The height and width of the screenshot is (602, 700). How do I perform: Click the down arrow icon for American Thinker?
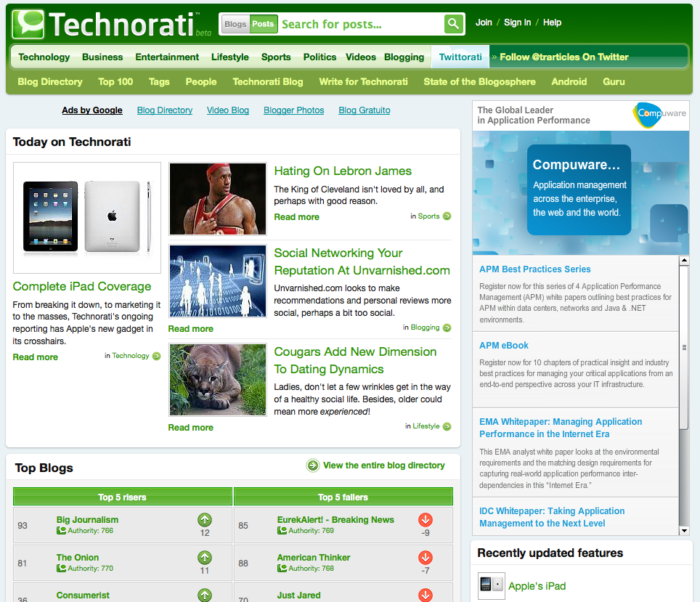(426, 558)
